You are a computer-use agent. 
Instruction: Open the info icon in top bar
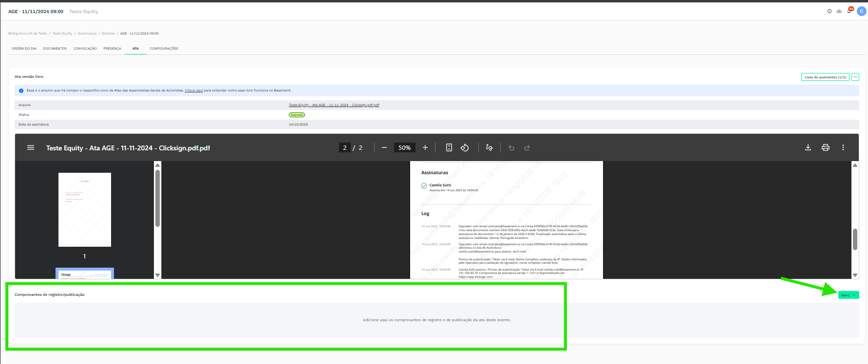(830, 11)
